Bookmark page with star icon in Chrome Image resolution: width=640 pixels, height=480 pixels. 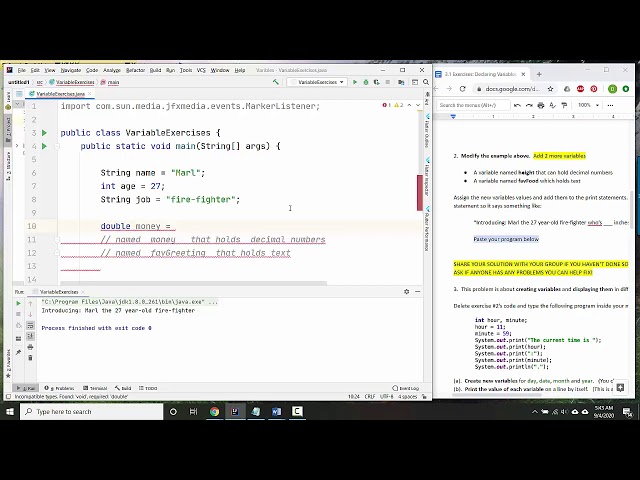coord(550,89)
